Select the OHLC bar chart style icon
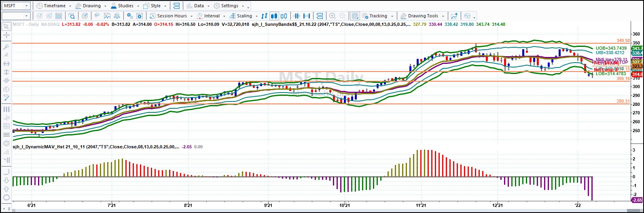Screen dimensions: 644x213 265,16
